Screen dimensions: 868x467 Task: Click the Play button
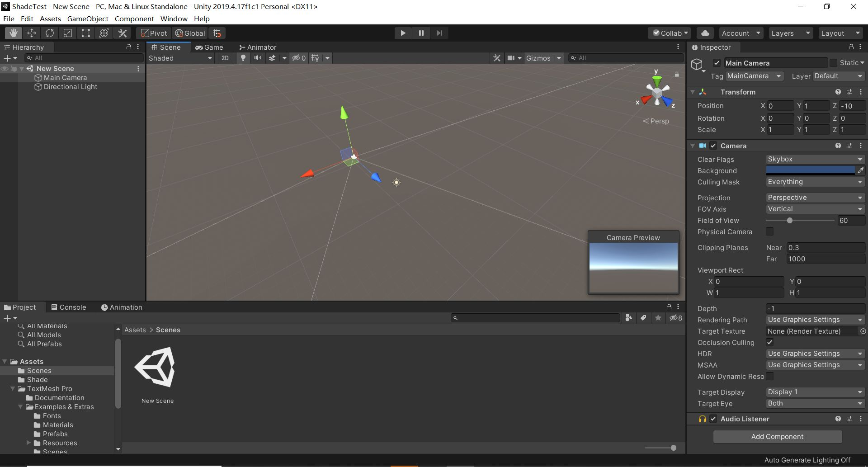point(403,33)
